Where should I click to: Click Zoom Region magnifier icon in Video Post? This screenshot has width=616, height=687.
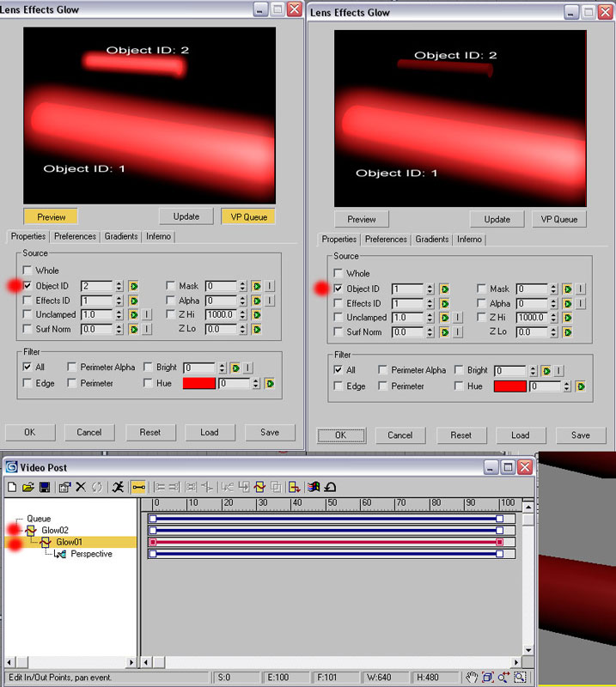point(520,678)
